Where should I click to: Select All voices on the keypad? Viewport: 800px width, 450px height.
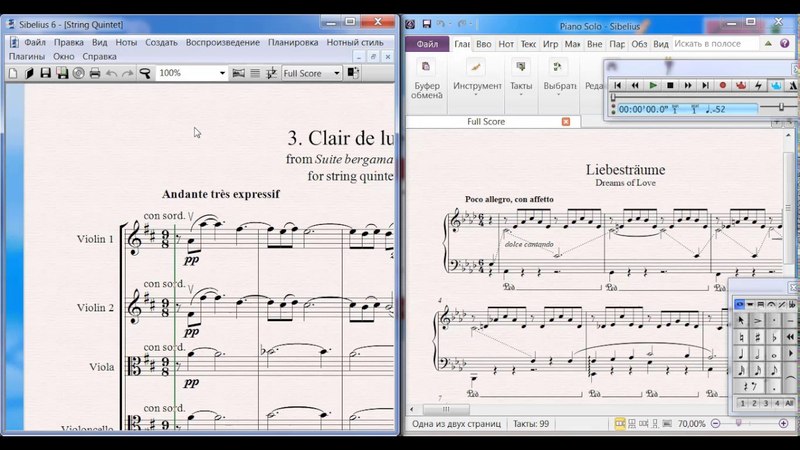tap(789, 403)
